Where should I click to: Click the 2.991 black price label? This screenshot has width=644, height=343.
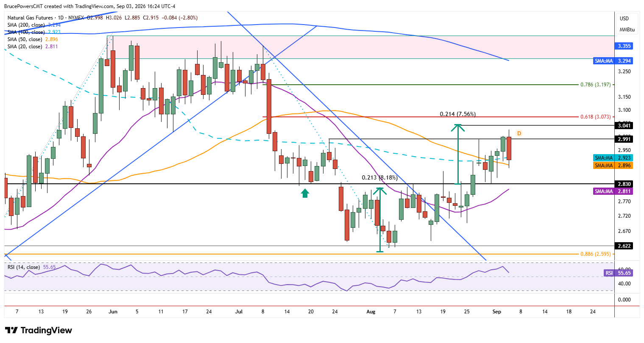pyautogui.click(x=624, y=139)
